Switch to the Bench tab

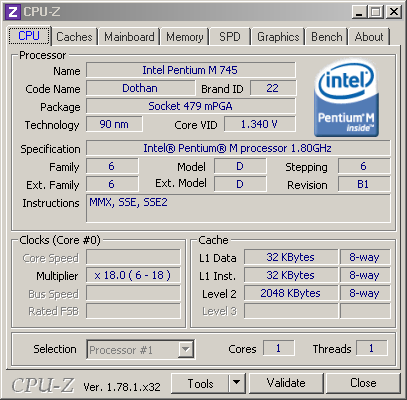pos(327,37)
